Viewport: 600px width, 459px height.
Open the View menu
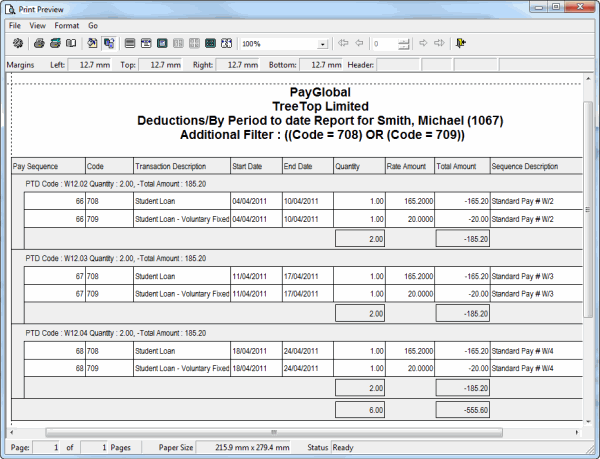tap(38, 24)
